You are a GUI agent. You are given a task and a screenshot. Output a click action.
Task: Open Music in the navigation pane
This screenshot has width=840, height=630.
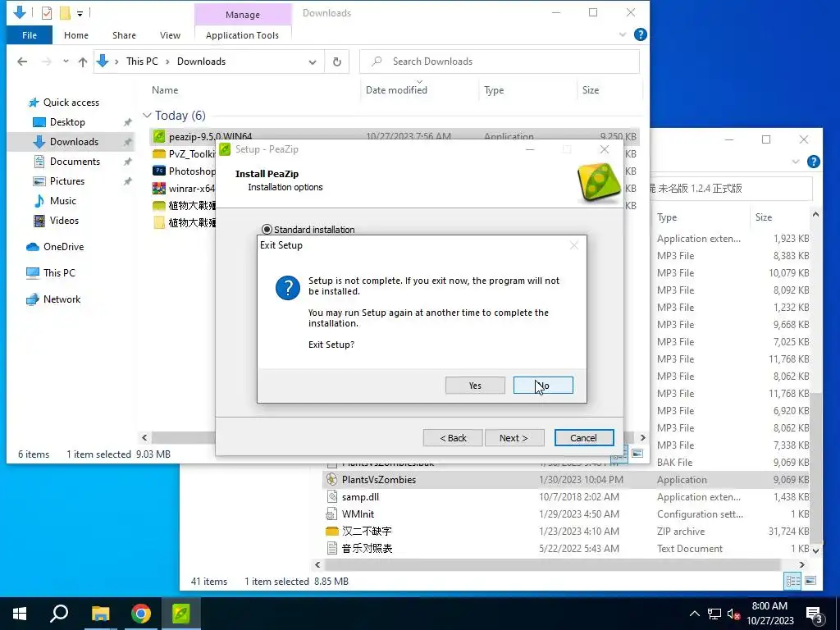(x=62, y=201)
